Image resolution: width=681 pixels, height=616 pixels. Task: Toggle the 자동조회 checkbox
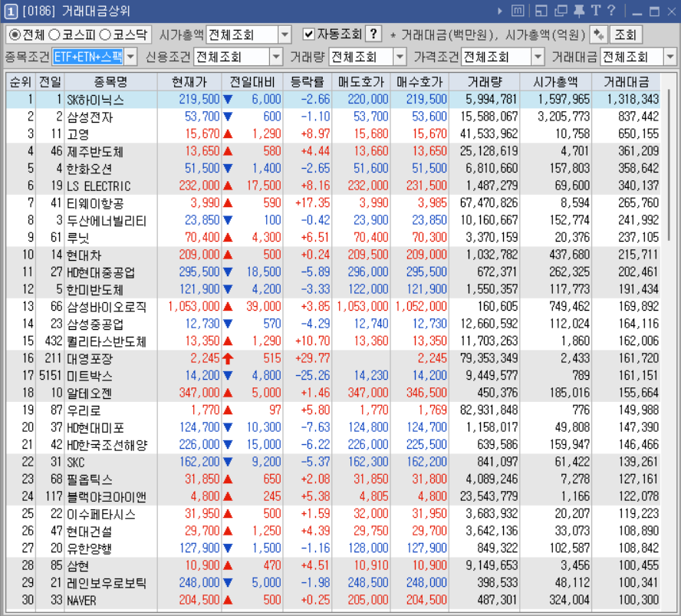coord(308,34)
